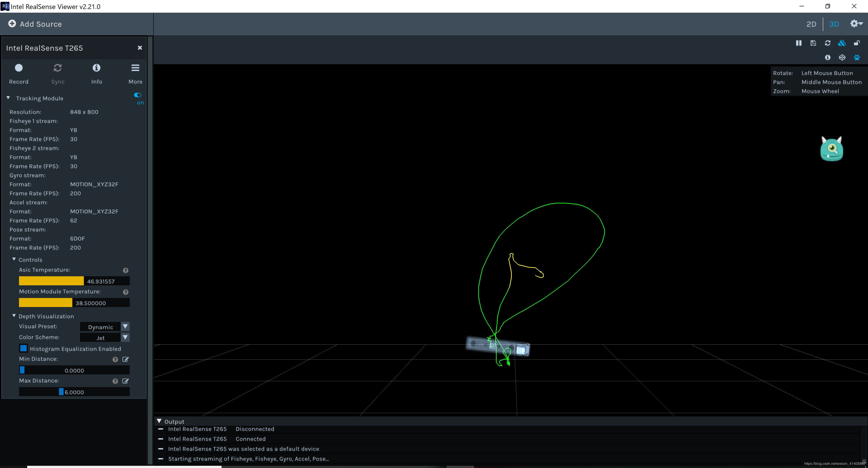The image size is (868, 468).
Task: Reset the 3D viewport with refresh icon
Action: coord(828,43)
